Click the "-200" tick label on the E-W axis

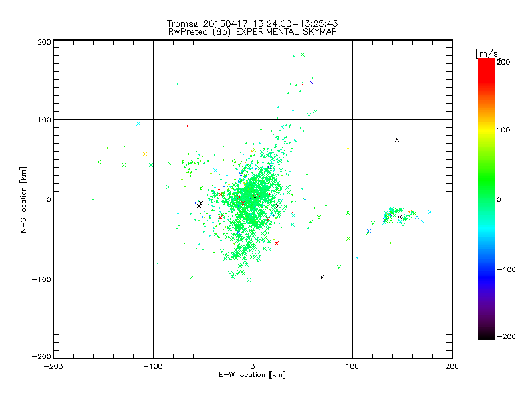point(53,366)
